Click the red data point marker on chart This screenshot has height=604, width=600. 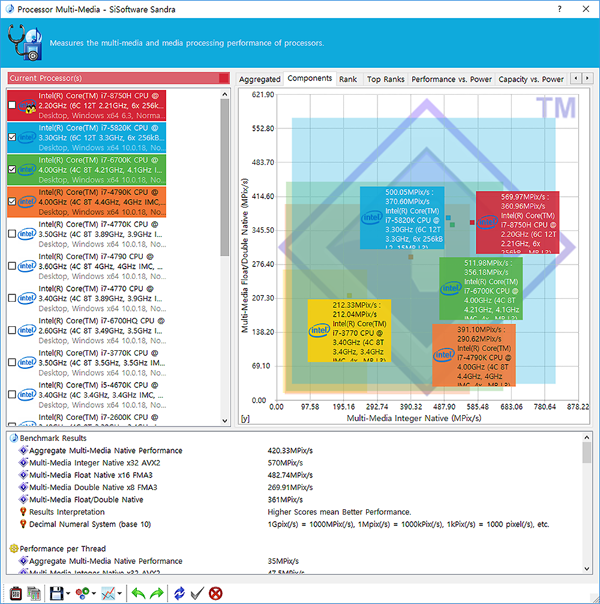pos(472,222)
